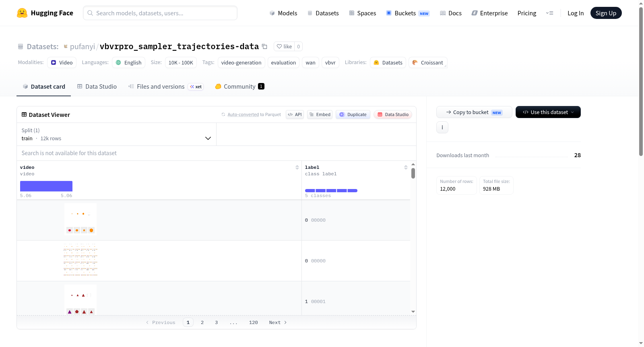Click the table scroll up arrow
644x347 pixels.
413,164
